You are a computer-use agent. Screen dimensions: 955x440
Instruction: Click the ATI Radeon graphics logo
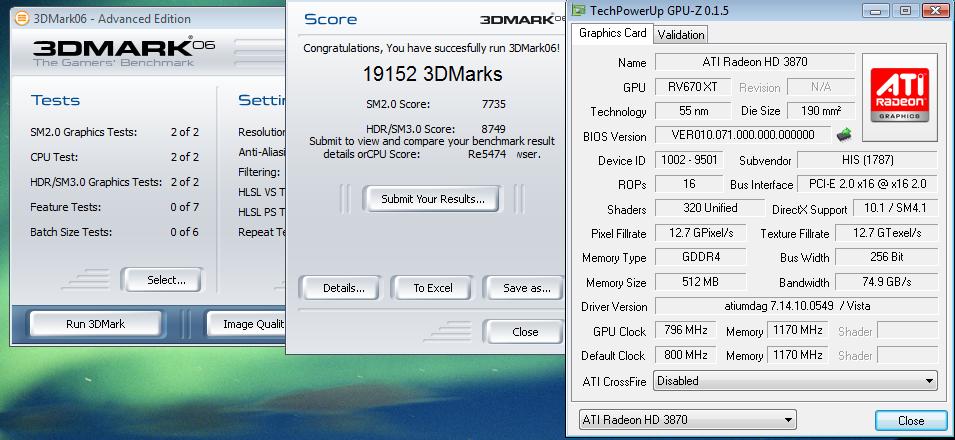pos(900,96)
